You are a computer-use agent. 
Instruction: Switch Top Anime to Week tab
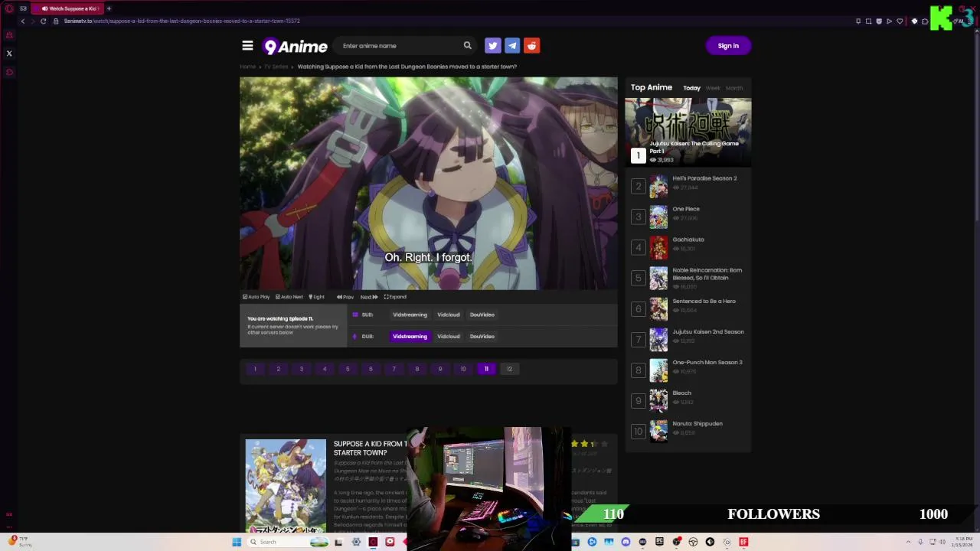(x=713, y=88)
